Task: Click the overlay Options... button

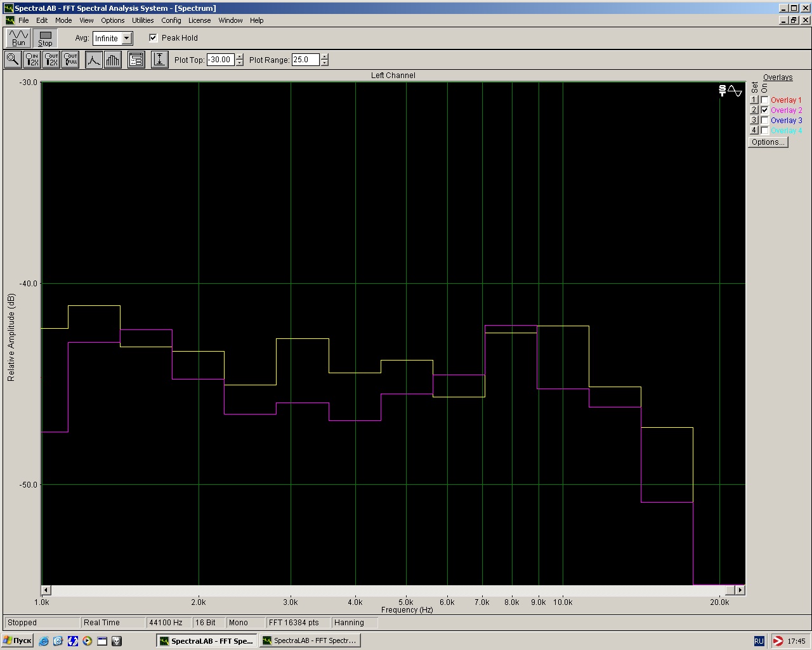Action: pos(768,142)
